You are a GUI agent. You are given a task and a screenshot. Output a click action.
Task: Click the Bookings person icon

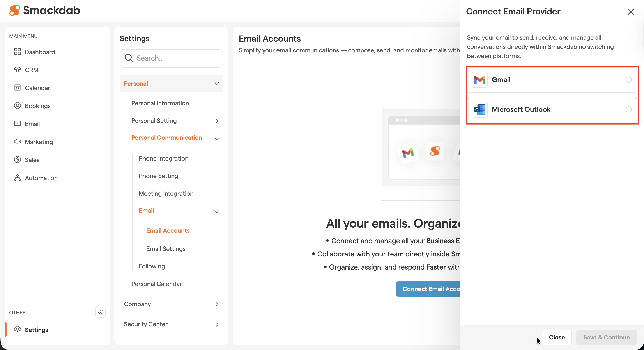(17, 106)
